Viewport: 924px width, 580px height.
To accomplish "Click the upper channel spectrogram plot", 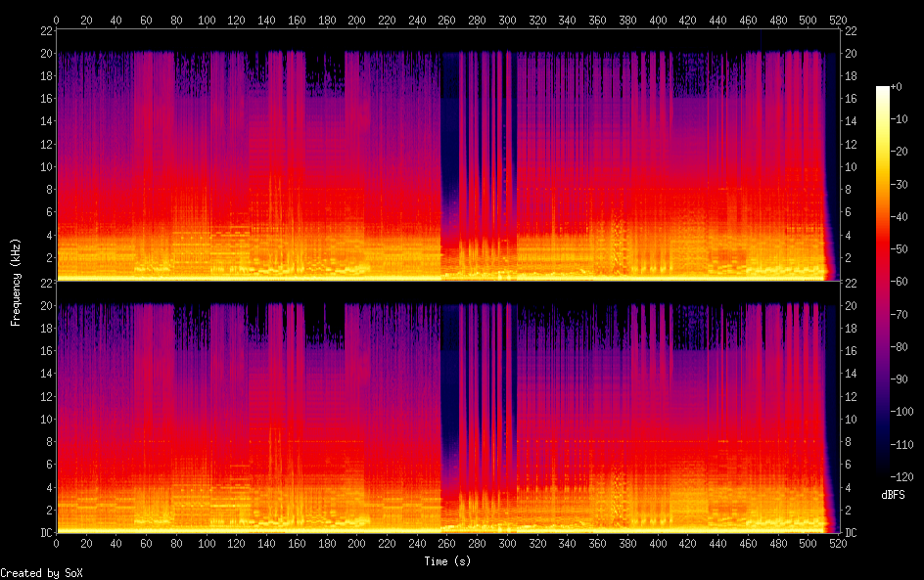I will point(448,156).
